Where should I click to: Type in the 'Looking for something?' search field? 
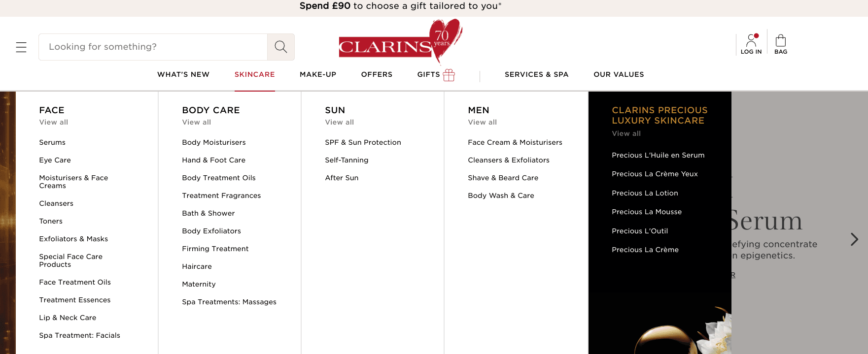click(x=153, y=47)
